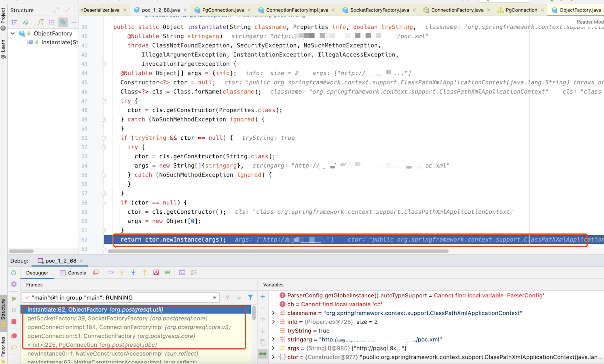The height and width of the screenshot is (364, 604).
Task: Click the green Resume Program button
Action: coord(14,298)
